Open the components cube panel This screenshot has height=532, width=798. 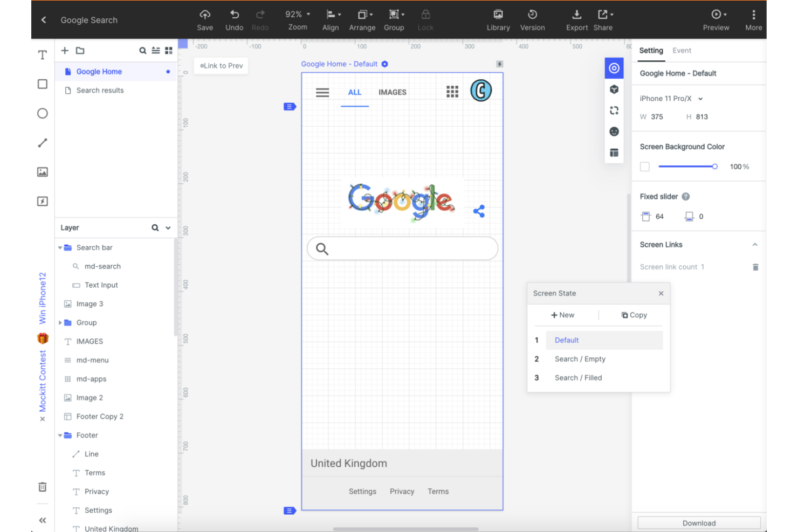pyautogui.click(x=614, y=89)
